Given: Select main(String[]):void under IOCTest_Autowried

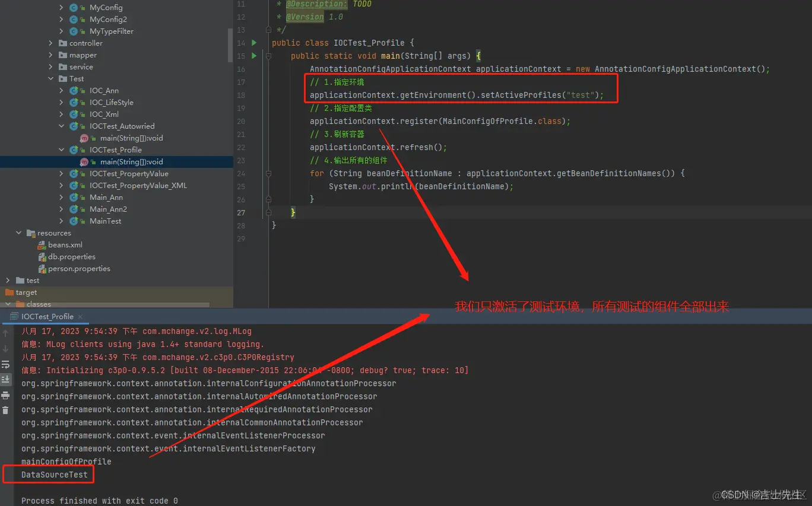Looking at the screenshot, I should click(x=131, y=138).
